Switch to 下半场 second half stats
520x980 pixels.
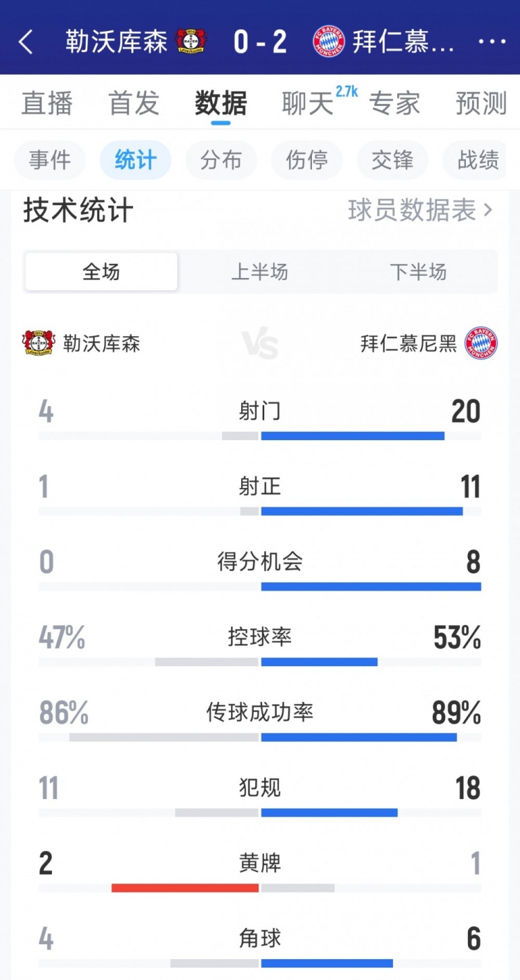(x=418, y=272)
